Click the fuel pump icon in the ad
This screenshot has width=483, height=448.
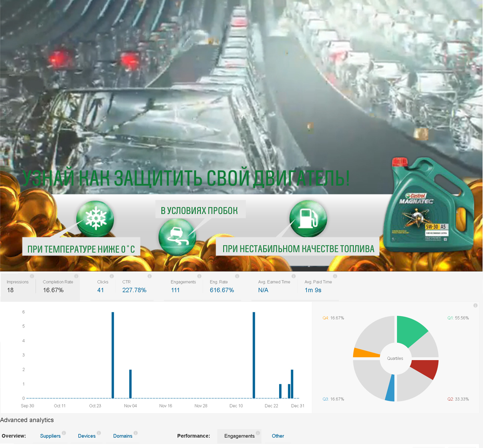point(308,219)
